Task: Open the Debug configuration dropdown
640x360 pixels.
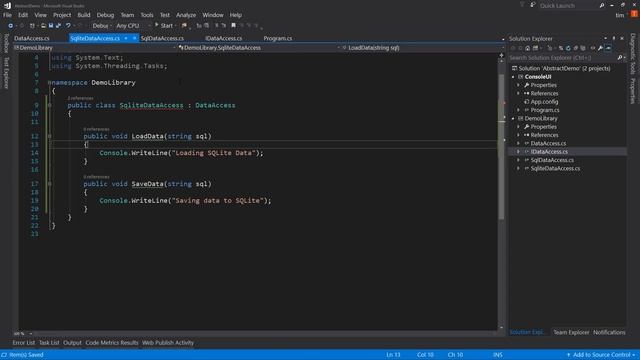Action: click(x=102, y=26)
